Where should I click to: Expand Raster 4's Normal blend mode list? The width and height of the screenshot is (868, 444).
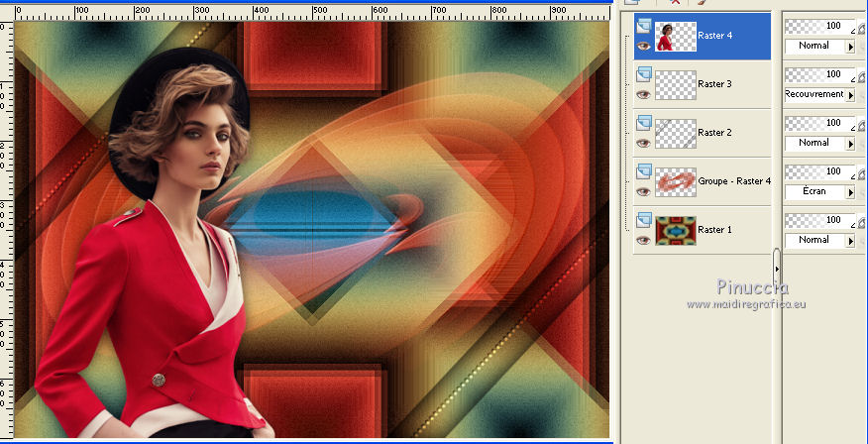tap(850, 47)
